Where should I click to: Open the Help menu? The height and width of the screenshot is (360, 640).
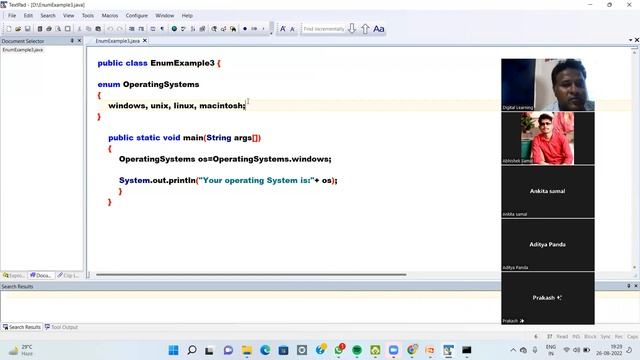tap(187, 16)
